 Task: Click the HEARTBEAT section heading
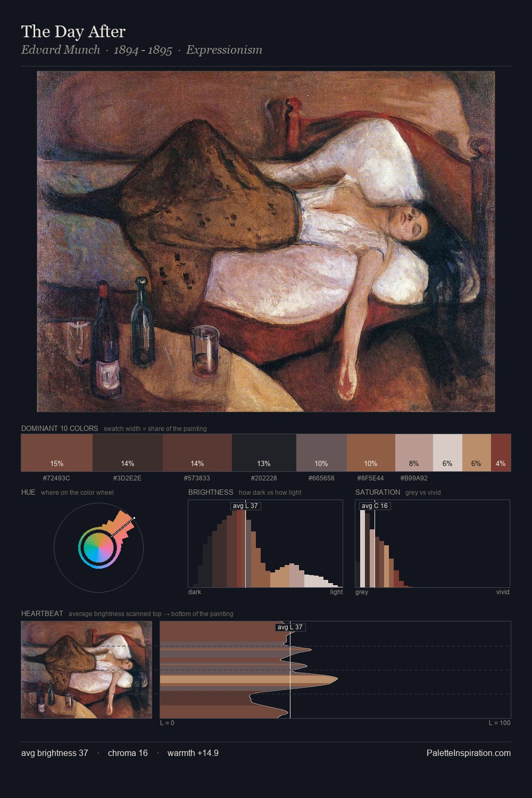coord(42,613)
